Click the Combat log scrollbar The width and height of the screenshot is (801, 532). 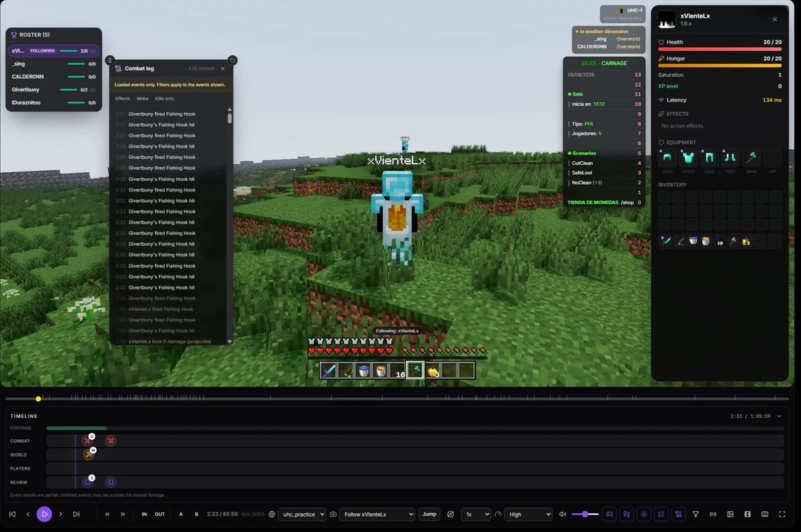[x=230, y=117]
